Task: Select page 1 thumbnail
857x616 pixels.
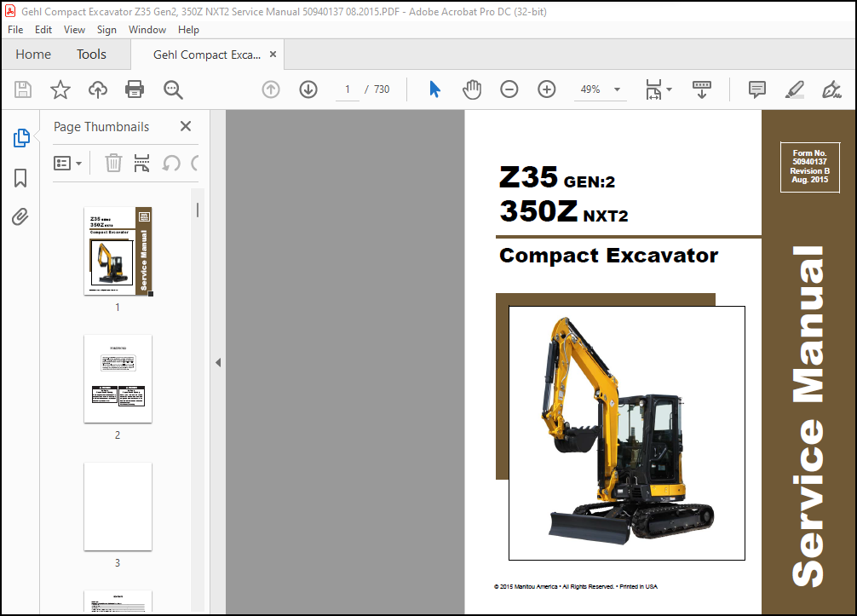Action: (x=118, y=250)
